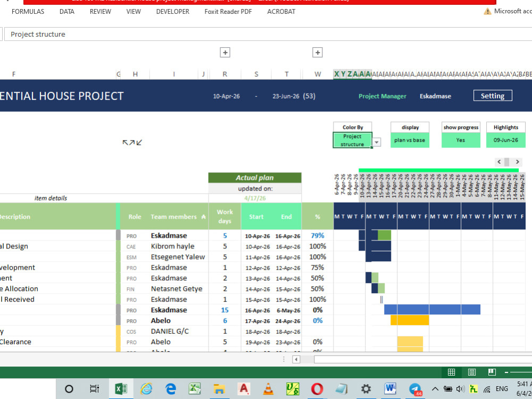Viewport: 532px width, 399px height.
Task: Click the collapse arrows icon near Role column
Action: click(132, 143)
